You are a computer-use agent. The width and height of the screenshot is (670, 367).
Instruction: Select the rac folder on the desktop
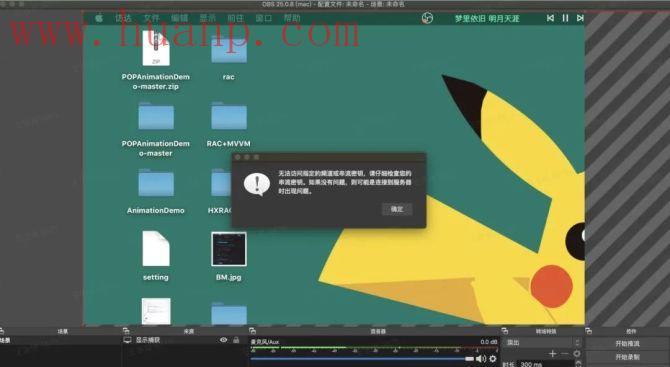pos(229,49)
